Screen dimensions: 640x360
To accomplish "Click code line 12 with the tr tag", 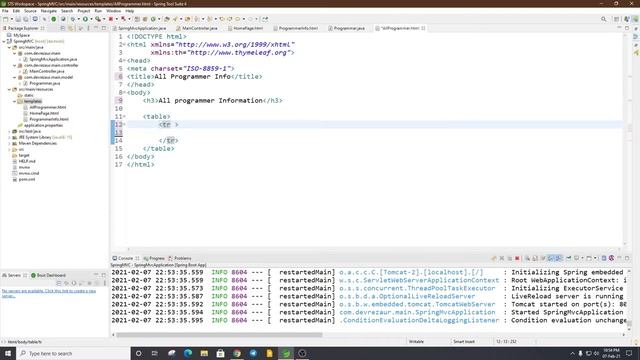I will coord(375,124).
